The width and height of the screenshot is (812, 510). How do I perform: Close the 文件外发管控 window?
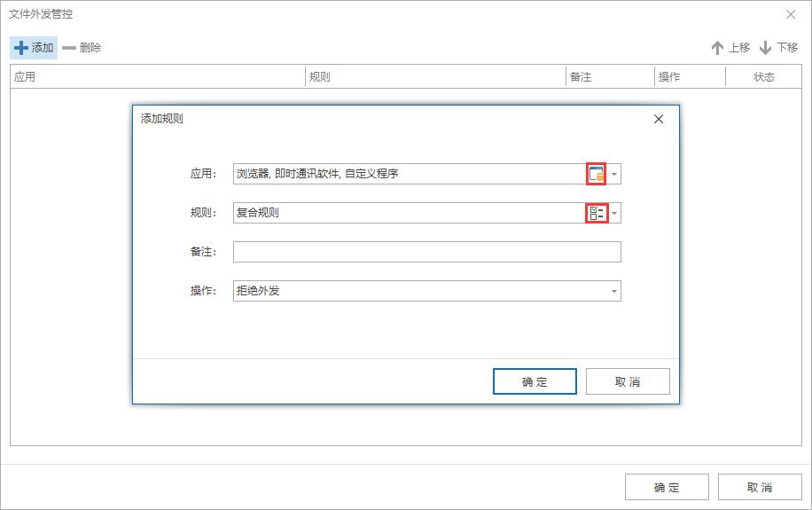[791, 14]
